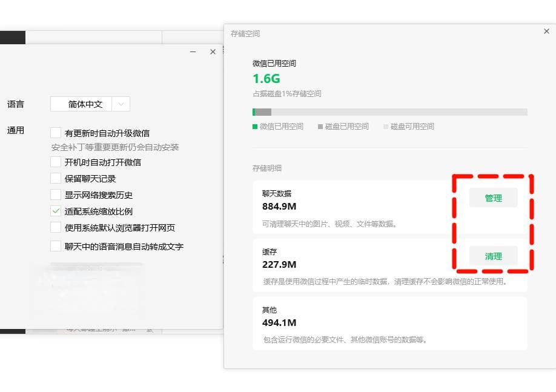Click the 语言 label
The width and height of the screenshot is (556, 392).
tap(16, 104)
